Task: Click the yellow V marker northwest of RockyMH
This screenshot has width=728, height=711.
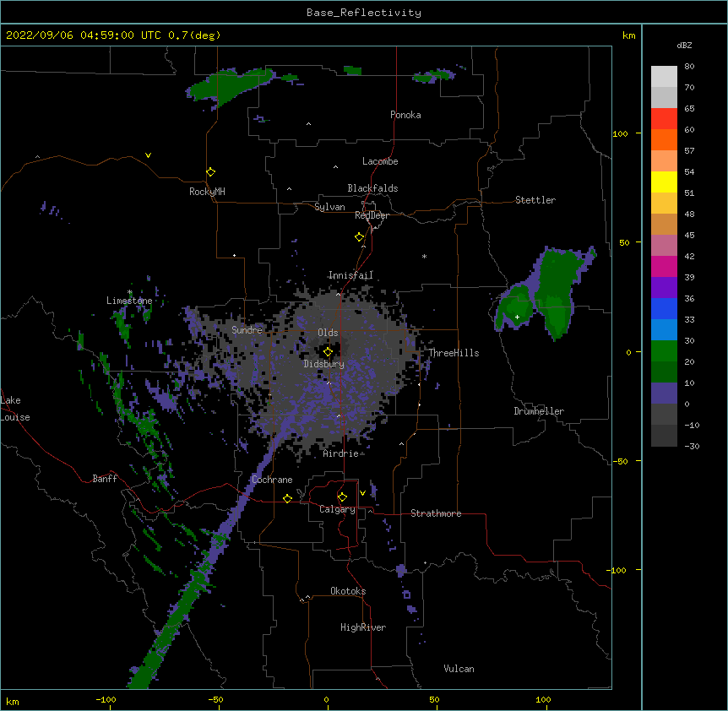Action: tap(148, 155)
